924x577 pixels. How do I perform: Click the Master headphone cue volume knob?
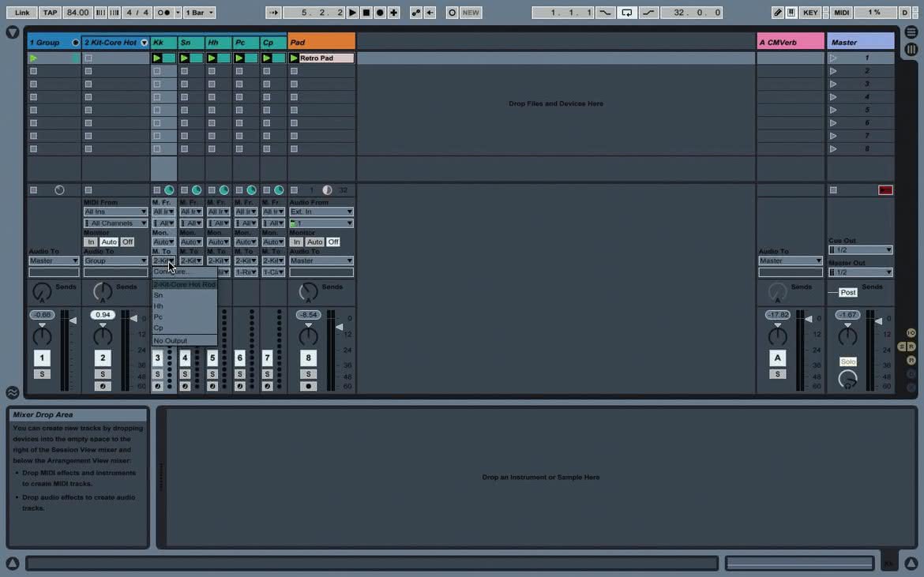847,379
